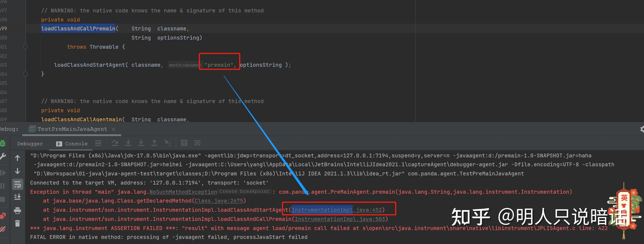Click the three-line layout icon beside Console tab
This screenshot has width=644, height=244.
(x=98, y=143)
